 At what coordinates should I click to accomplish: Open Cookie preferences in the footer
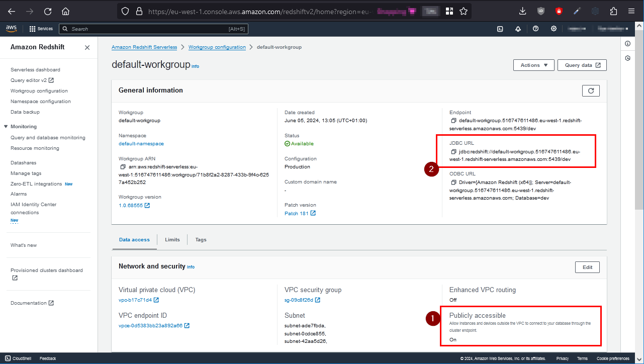coord(613,358)
